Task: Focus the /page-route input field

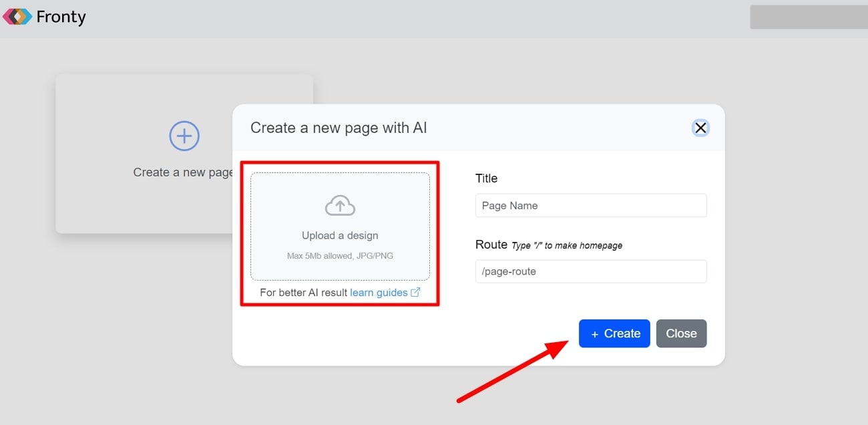Action: (591, 271)
